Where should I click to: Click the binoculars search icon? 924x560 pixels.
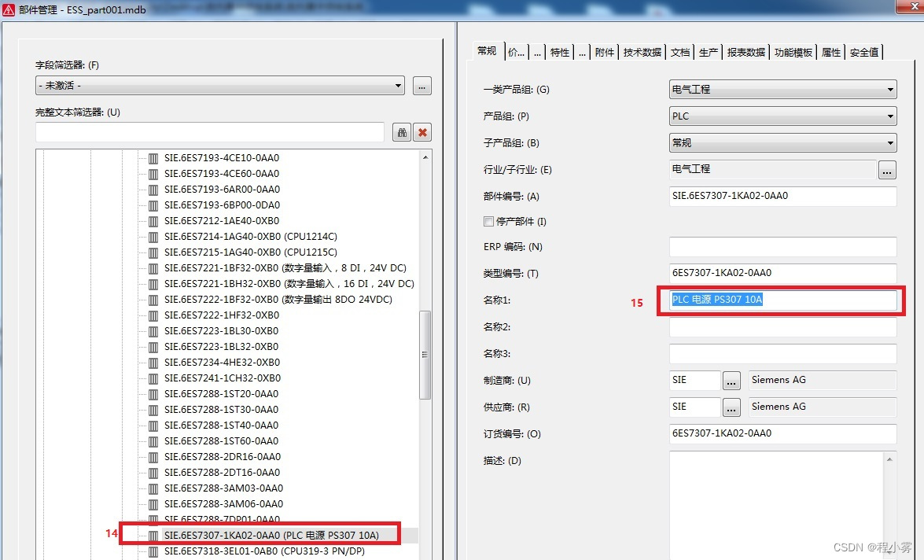402,132
